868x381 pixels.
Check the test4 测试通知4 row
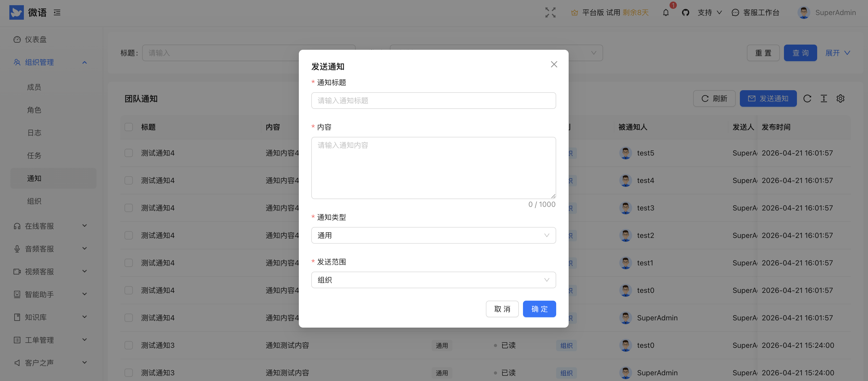[x=129, y=180]
